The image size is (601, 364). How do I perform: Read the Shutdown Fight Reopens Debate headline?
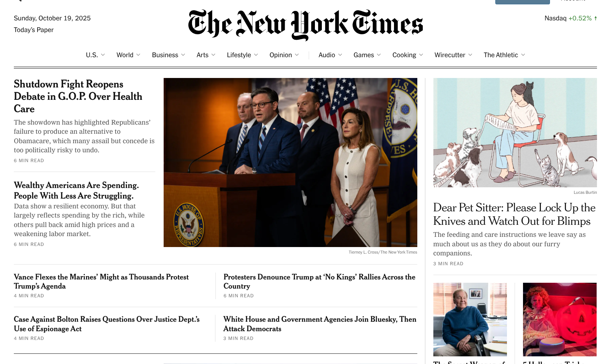point(78,96)
